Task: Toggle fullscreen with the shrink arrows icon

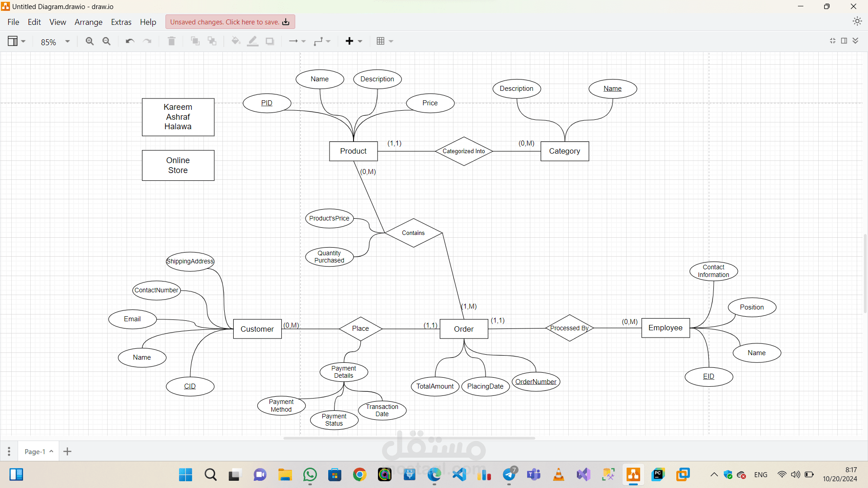Action: point(833,41)
